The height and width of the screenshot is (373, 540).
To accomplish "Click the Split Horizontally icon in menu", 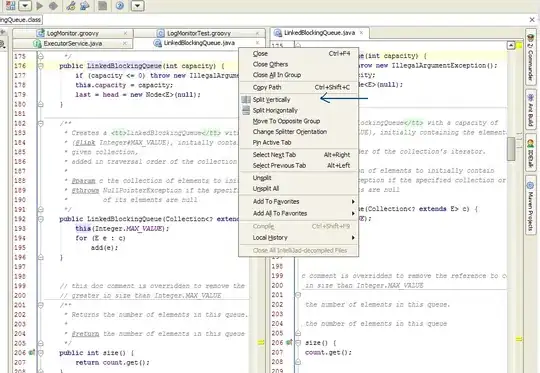I will click(x=246, y=110).
